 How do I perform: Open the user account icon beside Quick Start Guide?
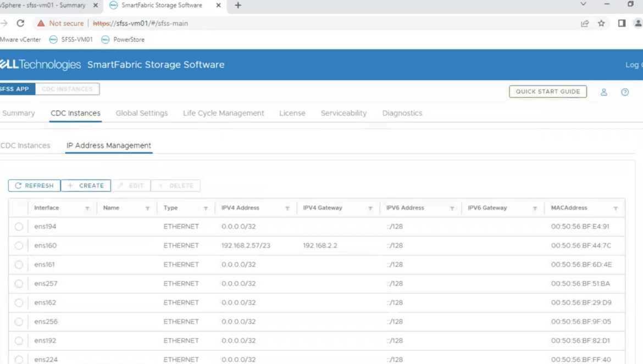pyautogui.click(x=603, y=92)
